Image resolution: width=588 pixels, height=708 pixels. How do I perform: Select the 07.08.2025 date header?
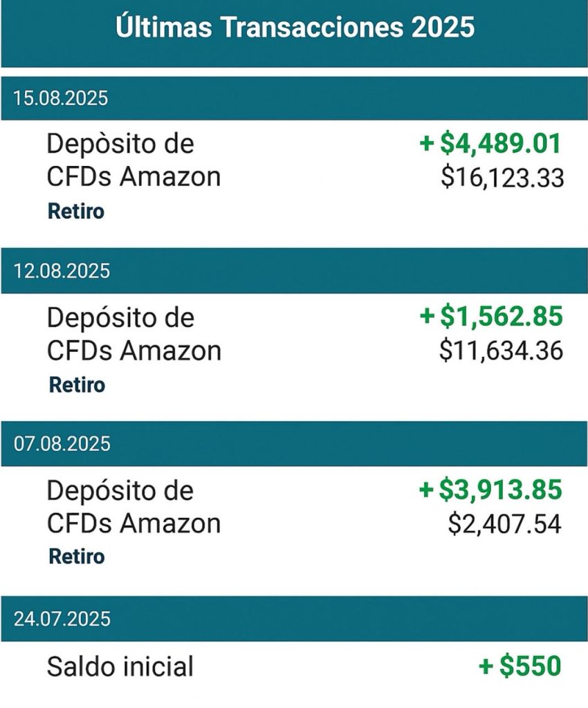pyautogui.click(x=62, y=443)
